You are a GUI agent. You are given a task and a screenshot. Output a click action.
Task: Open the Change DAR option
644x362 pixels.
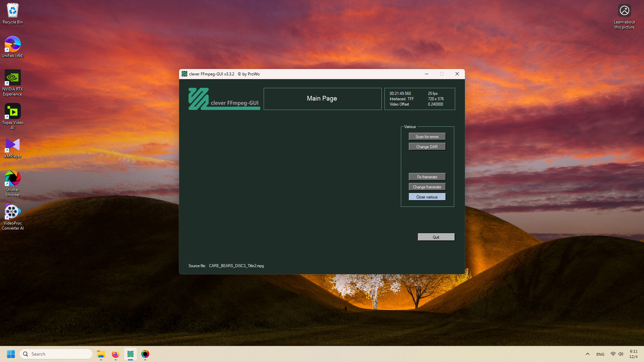coord(427,147)
